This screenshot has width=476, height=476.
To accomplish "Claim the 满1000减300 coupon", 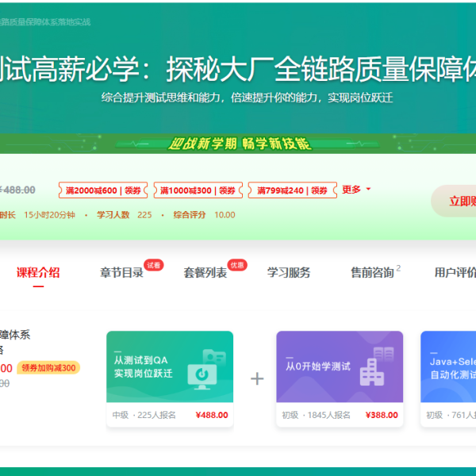I will tap(198, 190).
